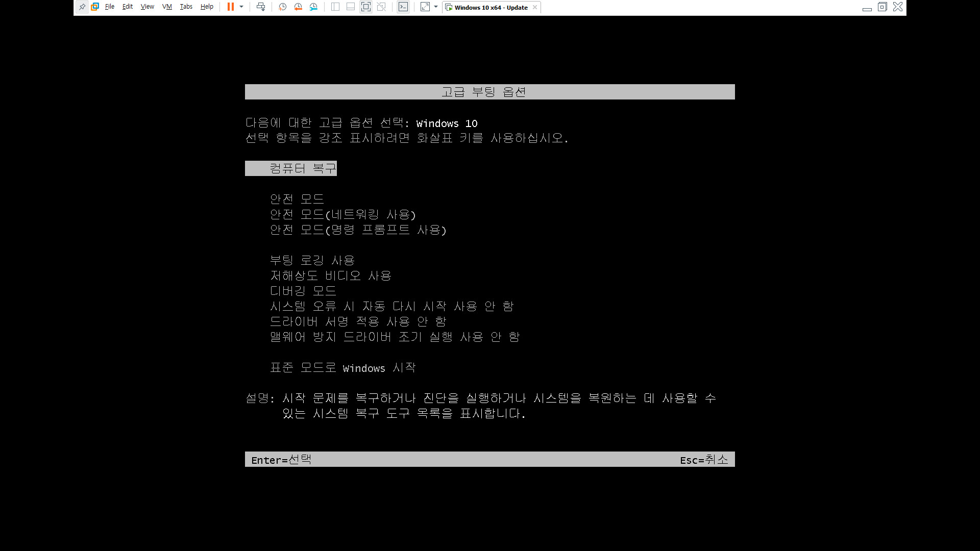Close the VMware window with X

[898, 7]
